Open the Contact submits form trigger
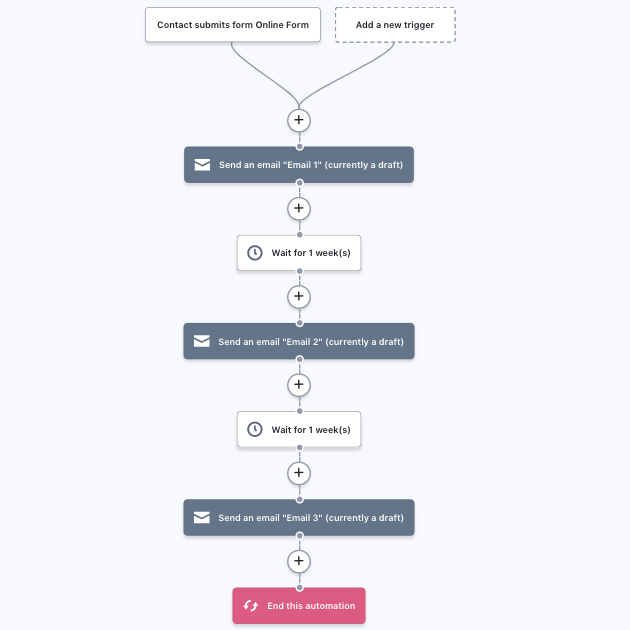This screenshot has width=630, height=630. click(233, 25)
